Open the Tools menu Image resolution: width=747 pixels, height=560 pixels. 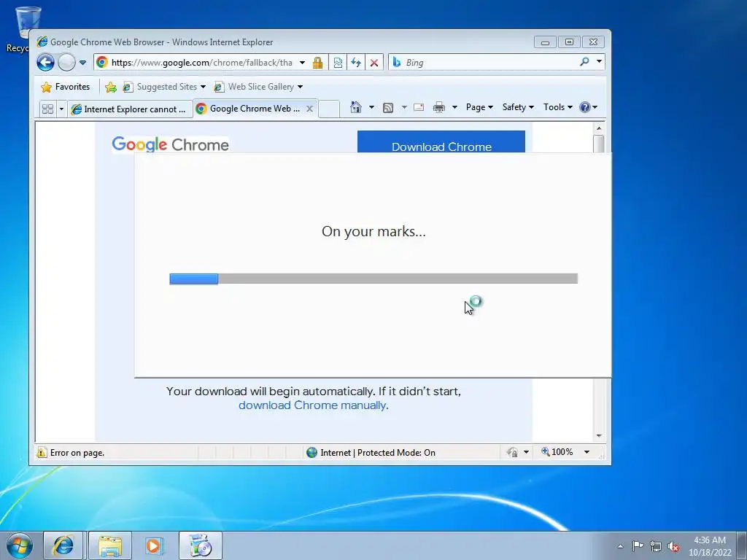tap(558, 107)
